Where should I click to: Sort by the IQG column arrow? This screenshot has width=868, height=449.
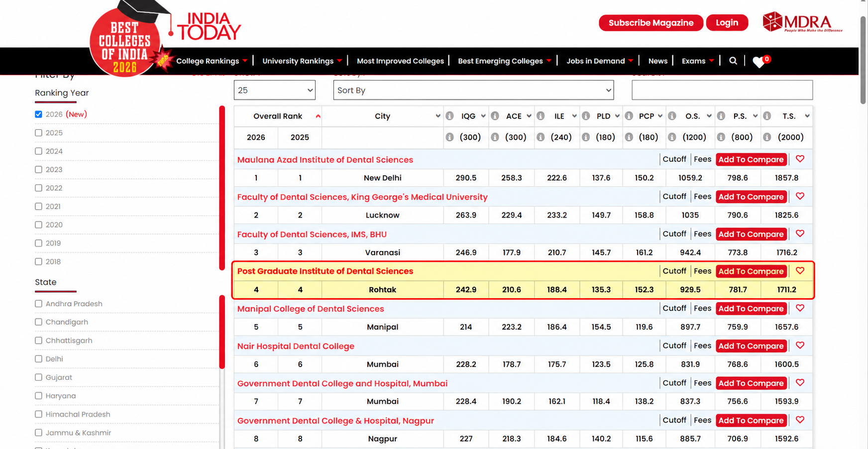[x=483, y=116]
